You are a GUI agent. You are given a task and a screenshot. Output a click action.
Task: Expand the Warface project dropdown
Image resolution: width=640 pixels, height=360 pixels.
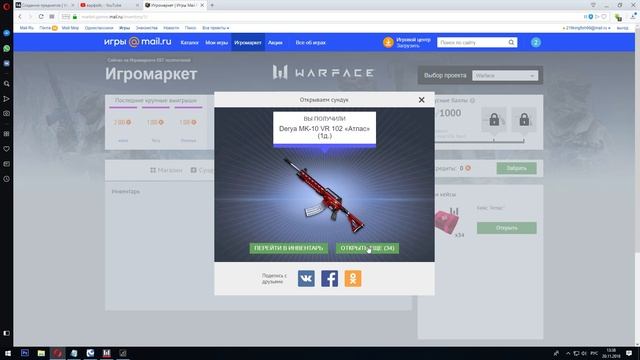pos(505,76)
